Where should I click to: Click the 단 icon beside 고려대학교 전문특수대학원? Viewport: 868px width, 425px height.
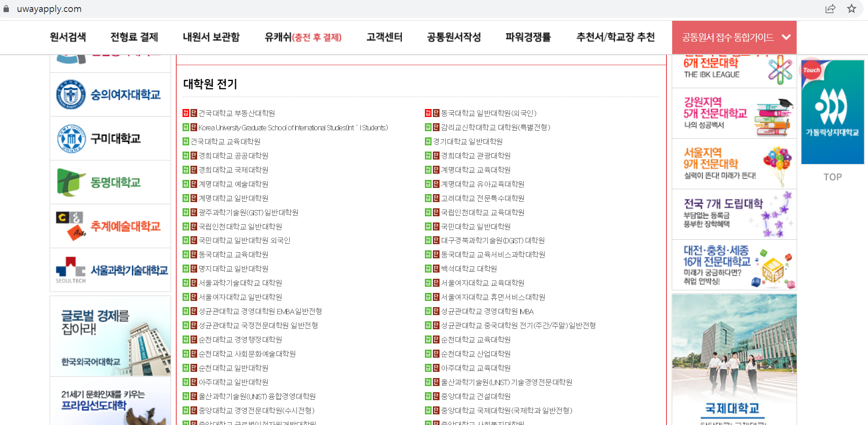coord(436,198)
